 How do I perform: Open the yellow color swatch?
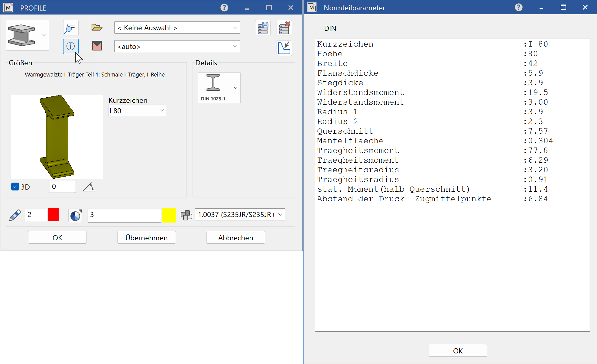[169, 215]
